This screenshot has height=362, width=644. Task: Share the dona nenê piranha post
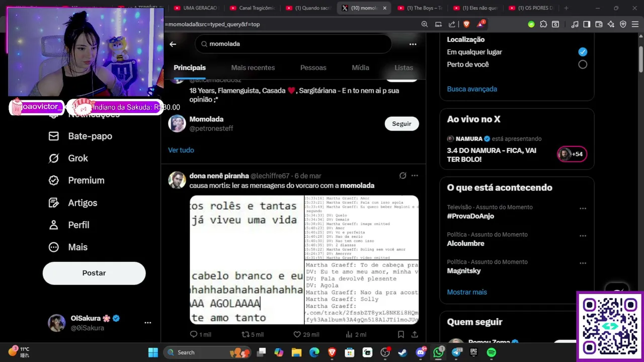415,334
